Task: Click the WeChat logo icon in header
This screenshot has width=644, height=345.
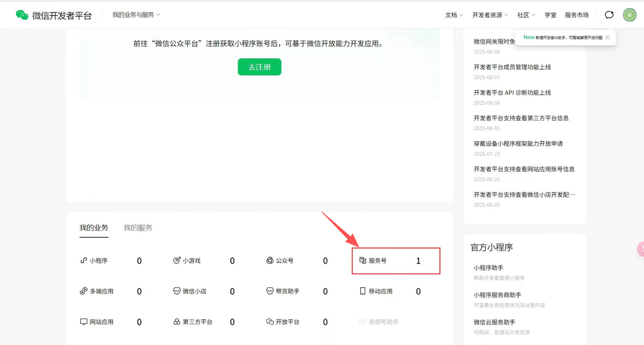Action: click(22, 15)
